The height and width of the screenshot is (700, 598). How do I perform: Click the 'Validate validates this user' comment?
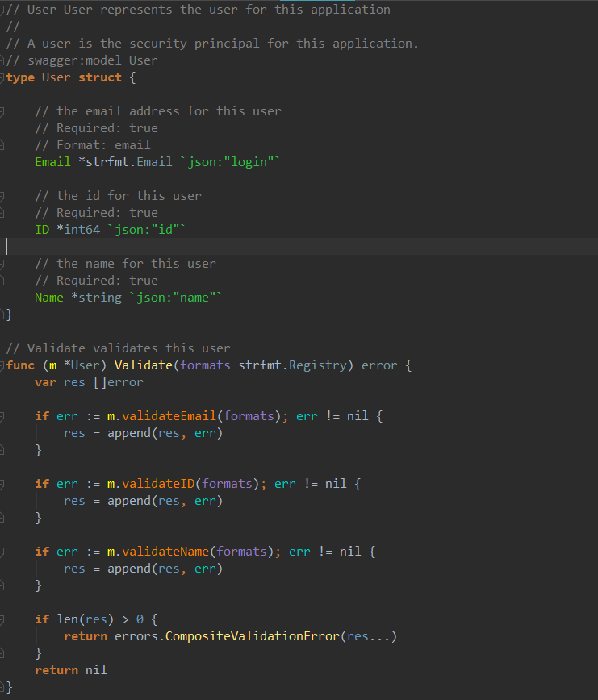pos(119,348)
